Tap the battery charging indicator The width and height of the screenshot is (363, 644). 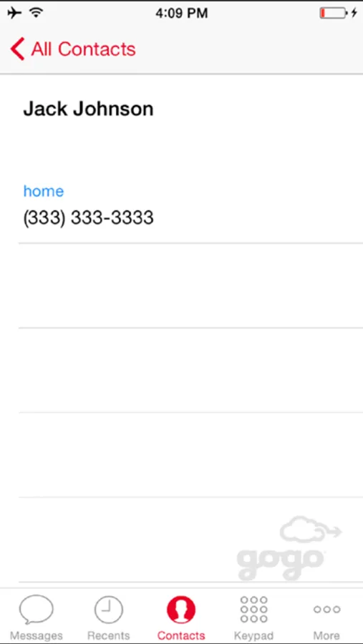[x=339, y=14]
